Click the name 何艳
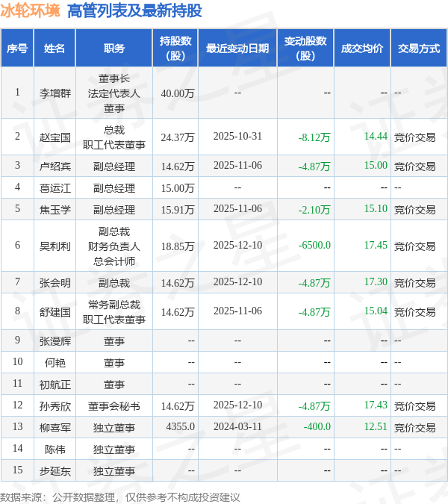The height and width of the screenshot is (504, 448). (x=55, y=363)
